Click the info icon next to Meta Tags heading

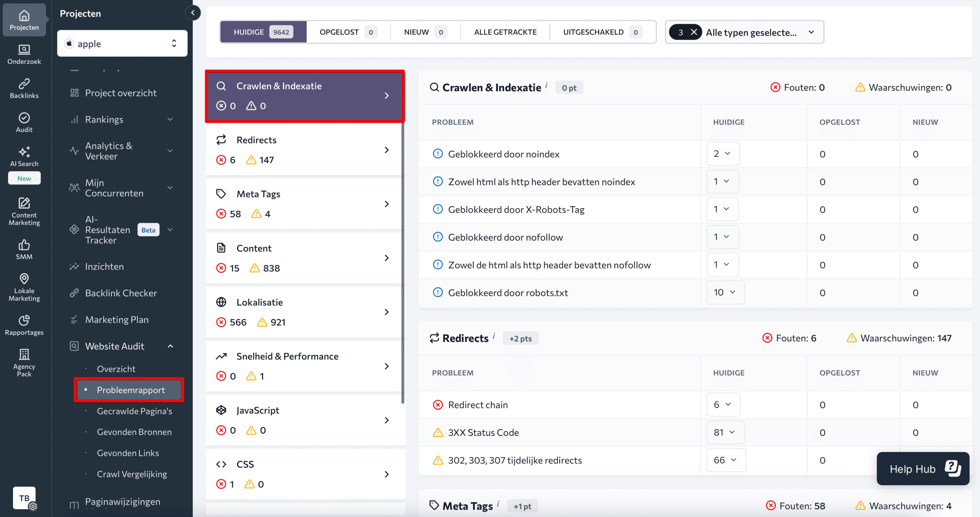tap(498, 504)
